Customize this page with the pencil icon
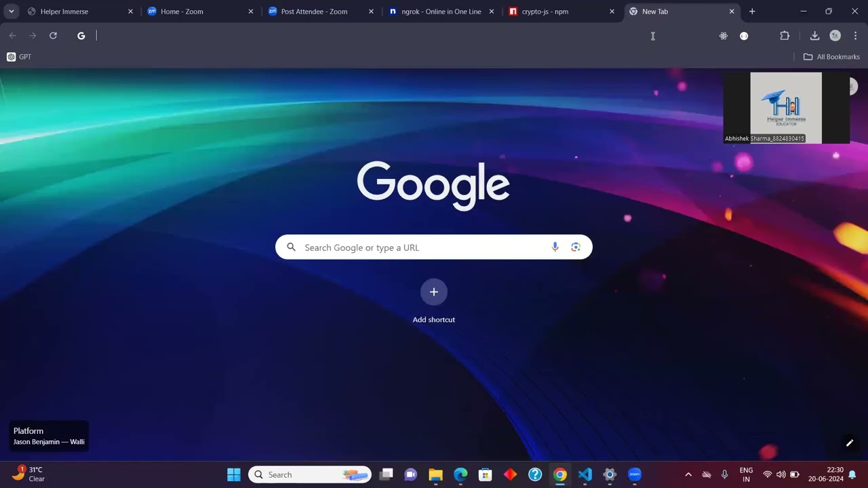This screenshot has width=868, height=488. [x=849, y=443]
